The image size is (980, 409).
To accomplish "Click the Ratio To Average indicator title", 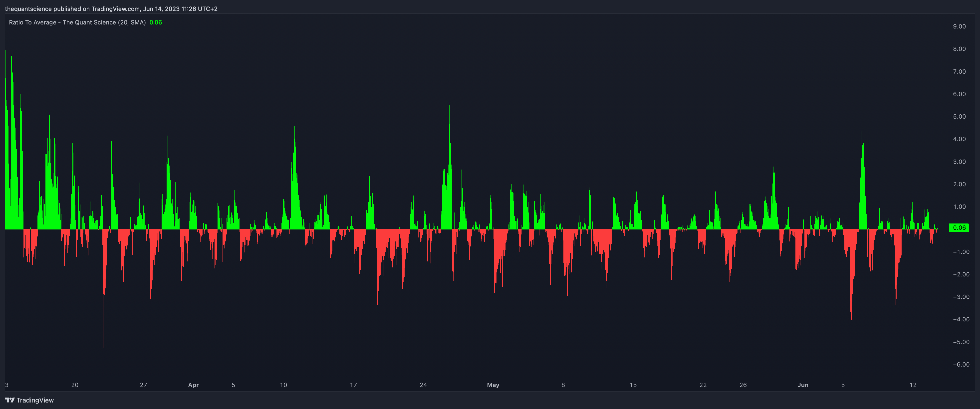I will 77,22.
